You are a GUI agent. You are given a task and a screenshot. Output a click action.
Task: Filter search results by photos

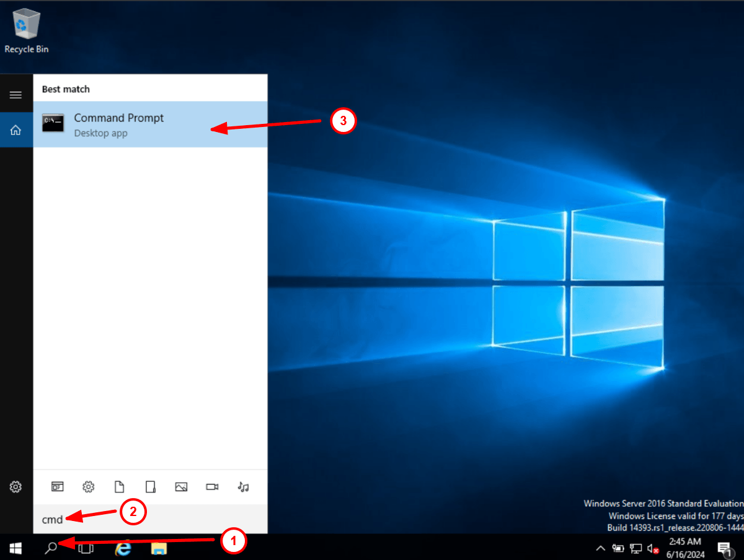pyautogui.click(x=181, y=487)
